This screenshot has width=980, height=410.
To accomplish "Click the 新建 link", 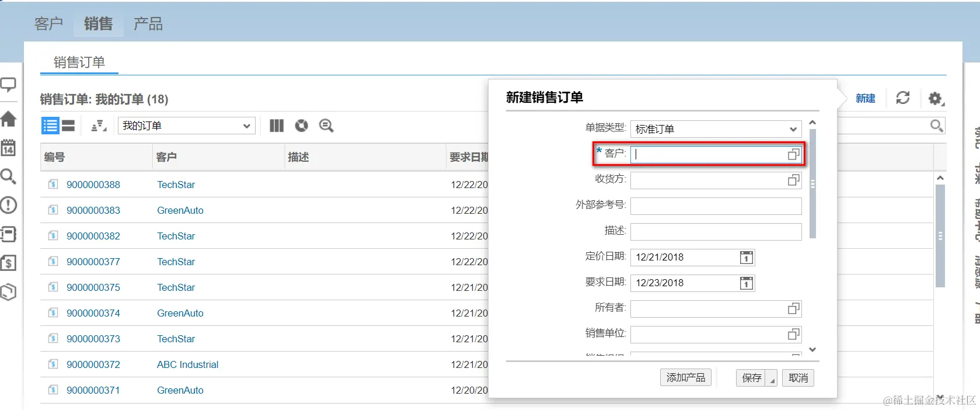I will tap(865, 98).
